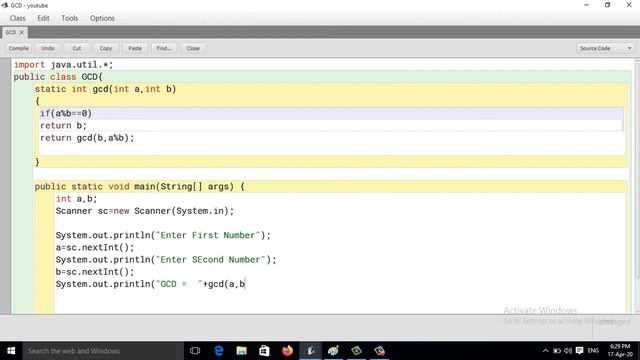This screenshot has height=360, width=640.
Task: Click the 'static int gcd(int a,int b)' line
Action: [x=105, y=89]
